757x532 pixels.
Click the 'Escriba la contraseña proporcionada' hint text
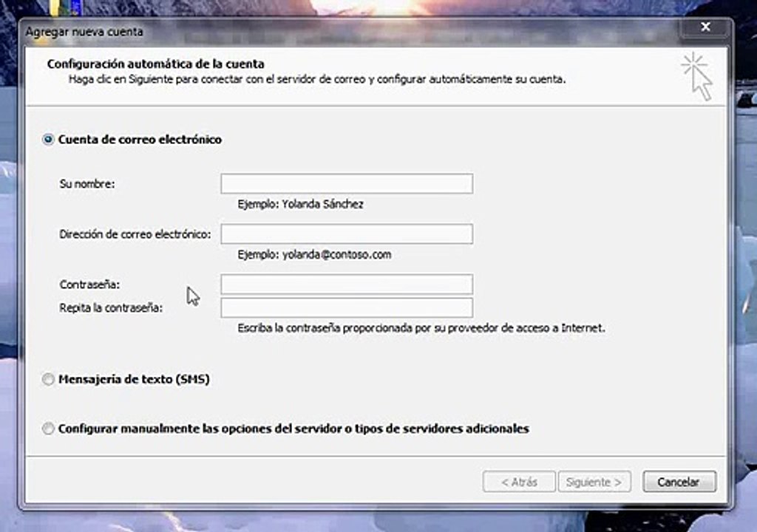tap(421, 328)
